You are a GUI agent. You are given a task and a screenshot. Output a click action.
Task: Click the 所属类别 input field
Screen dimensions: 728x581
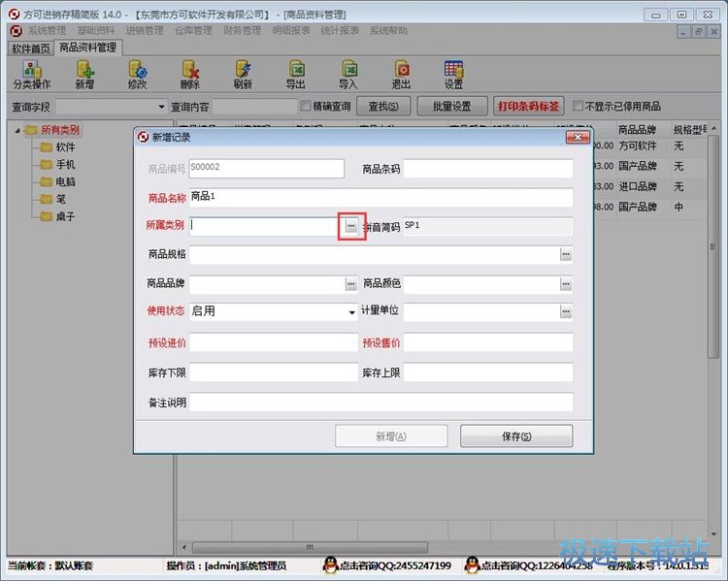267,226
